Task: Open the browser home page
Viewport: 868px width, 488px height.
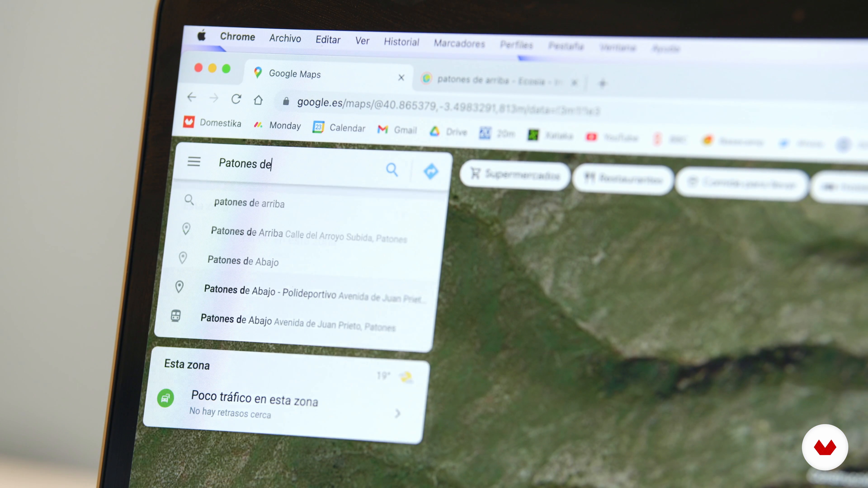Action: [258, 100]
